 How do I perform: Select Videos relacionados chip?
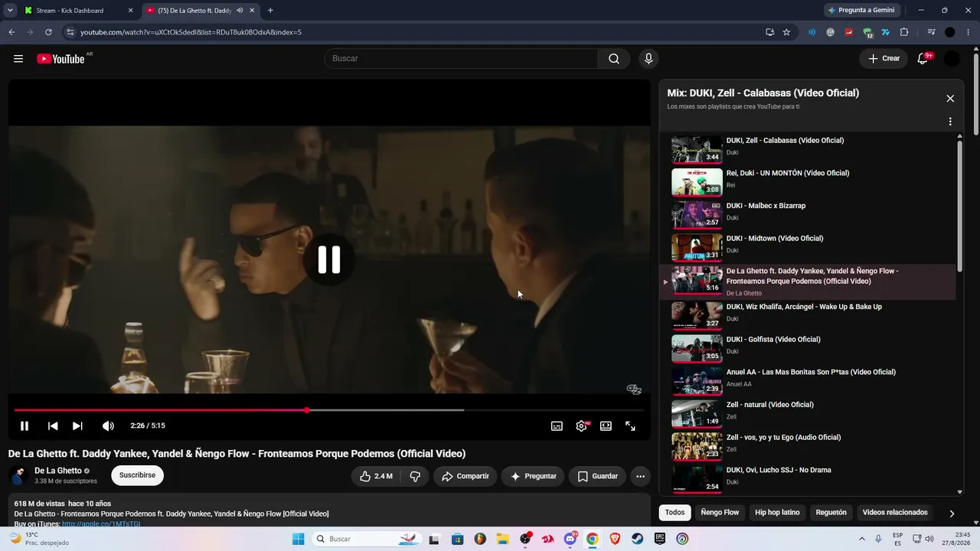(895, 513)
